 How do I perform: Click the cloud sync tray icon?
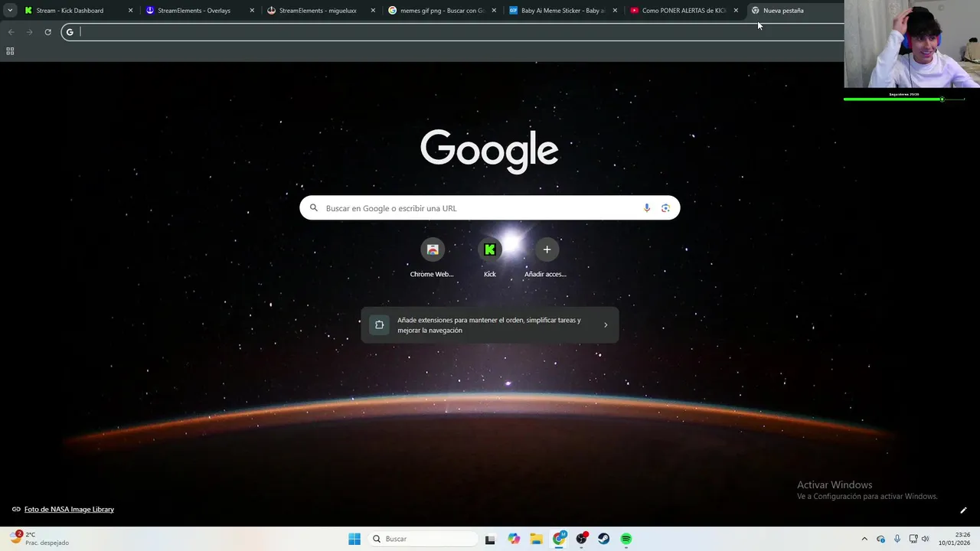tap(880, 539)
